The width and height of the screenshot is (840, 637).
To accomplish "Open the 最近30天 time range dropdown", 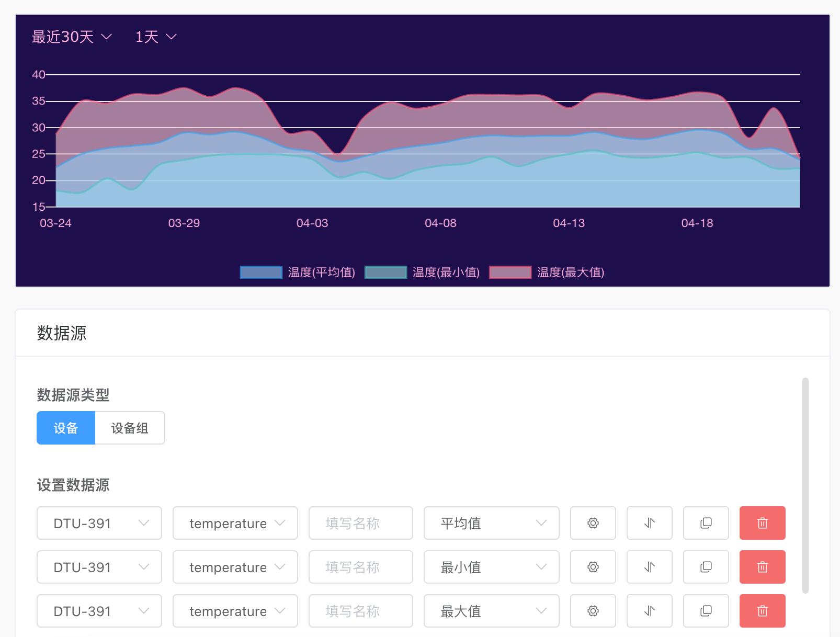I will pos(72,37).
